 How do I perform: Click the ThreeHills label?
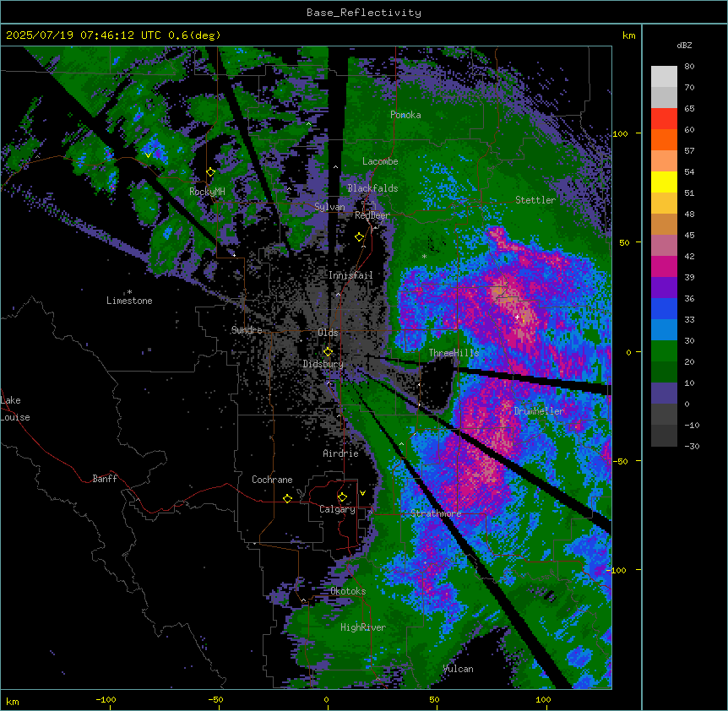pyautogui.click(x=454, y=353)
